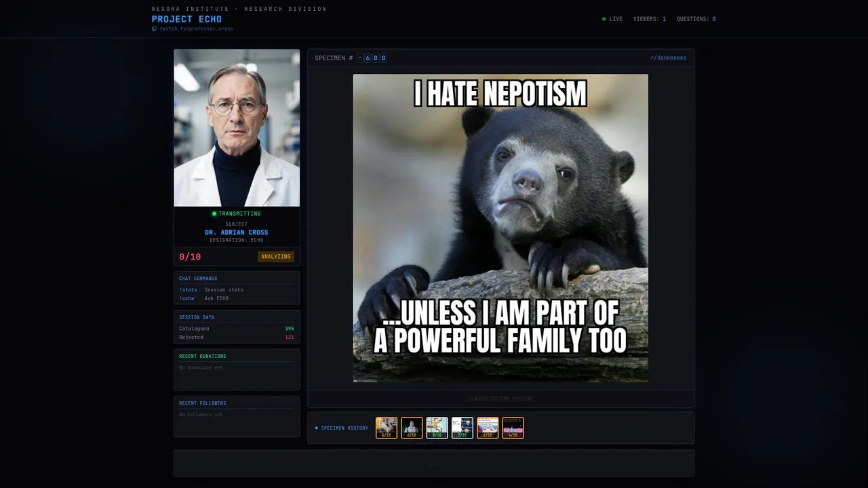This screenshot has height=488, width=868.
Task: Click the blue dot beside SPECIMEN HISTORY
Action: click(316, 428)
